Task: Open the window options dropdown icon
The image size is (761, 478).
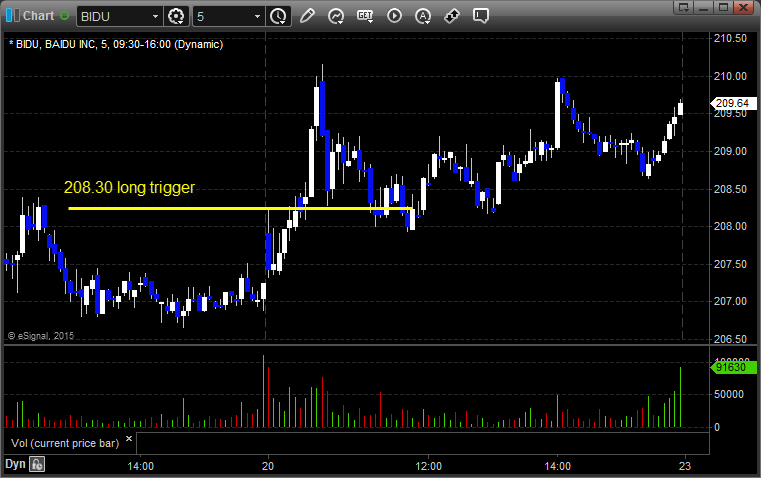Action: (x=683, y=7)
